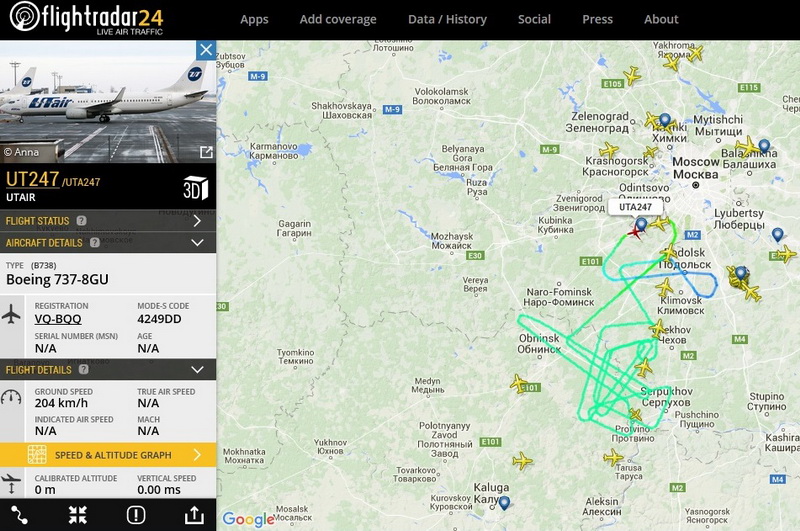
Task: Open the Add coverage menu item
Action: [x=338, y=19]
